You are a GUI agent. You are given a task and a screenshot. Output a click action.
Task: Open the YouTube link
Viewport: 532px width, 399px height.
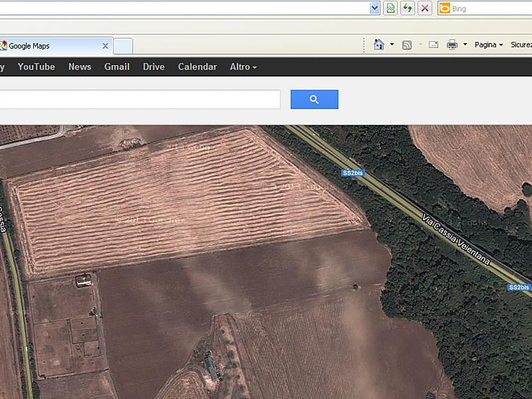click(x=36, y=66)
